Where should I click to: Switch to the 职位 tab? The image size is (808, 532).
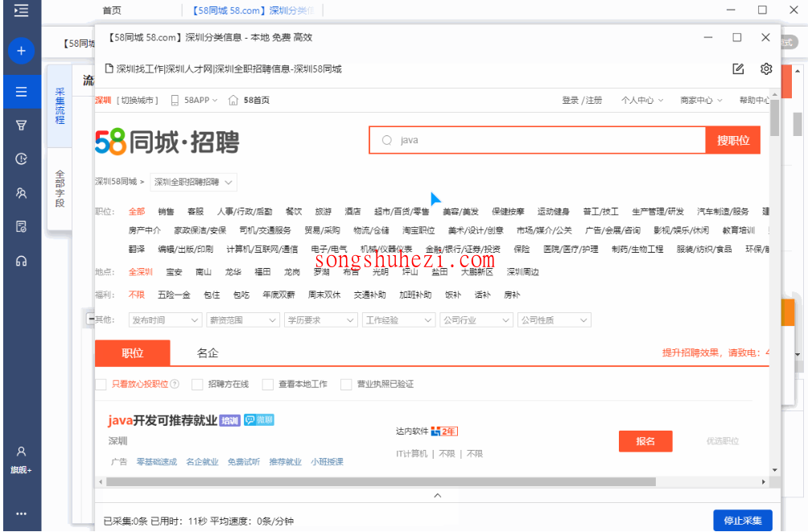pos(133,353)
